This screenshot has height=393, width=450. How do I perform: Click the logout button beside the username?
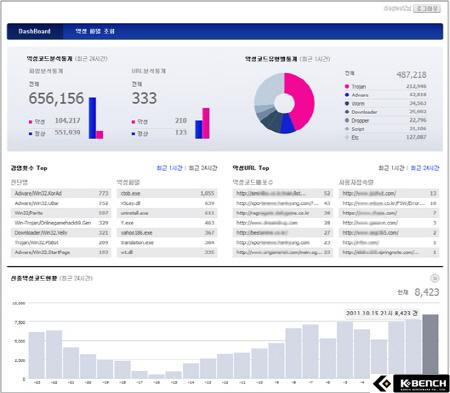(x=427, y=8)
